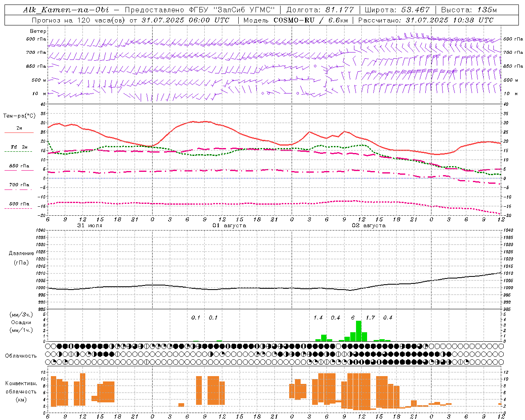Click the black pressure curve
525x420 pixels.
click(275, 288)
